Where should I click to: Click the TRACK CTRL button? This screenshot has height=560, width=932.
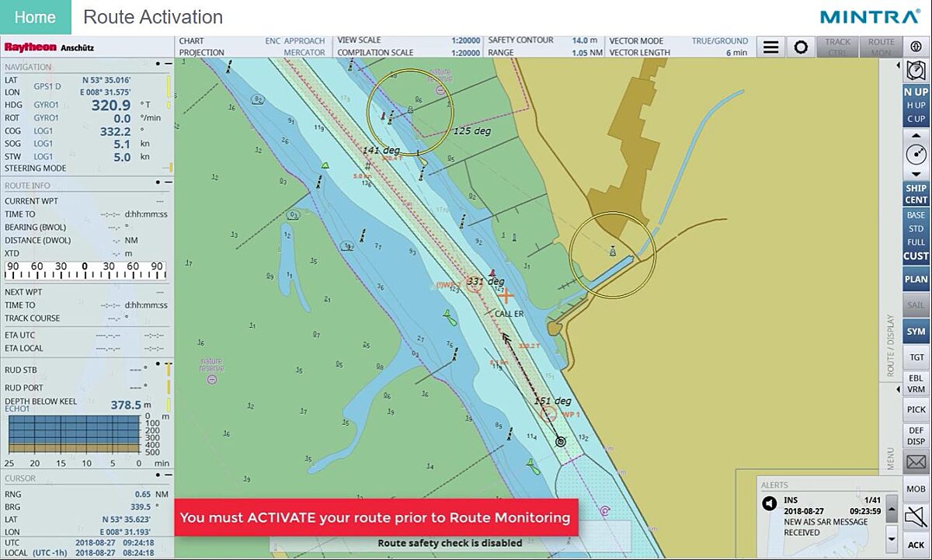point(838,47)
